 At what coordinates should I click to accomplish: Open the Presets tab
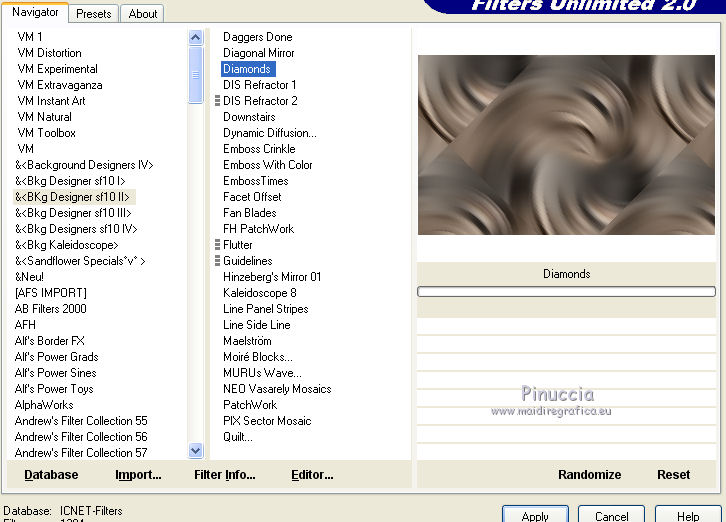(94, 14)
